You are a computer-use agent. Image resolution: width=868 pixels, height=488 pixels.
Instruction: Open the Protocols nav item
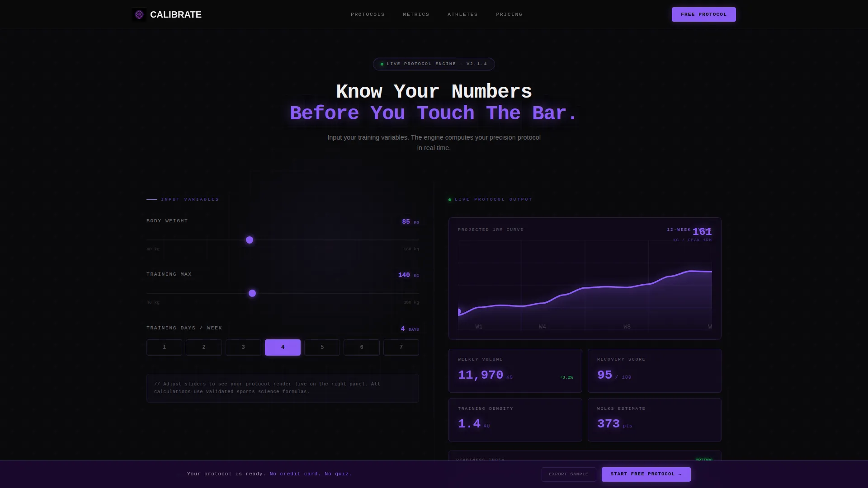point(368,14)
